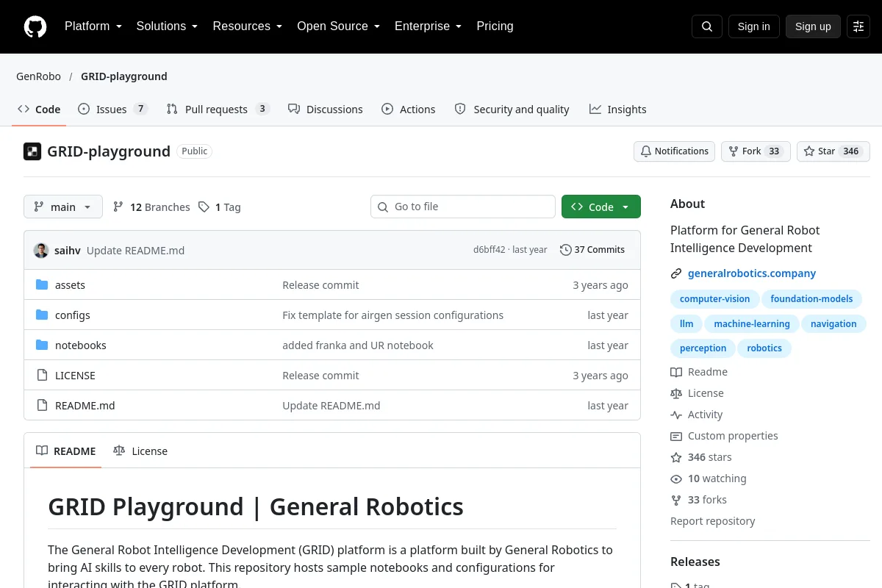Click the machine-learning topic tag
Screen dimensions: 882x588
[x=752, y=324]
